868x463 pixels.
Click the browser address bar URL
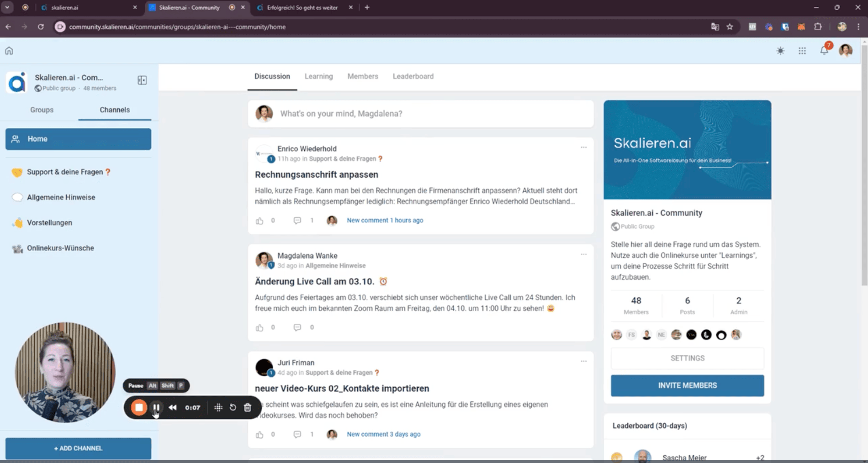coord(177,27)
